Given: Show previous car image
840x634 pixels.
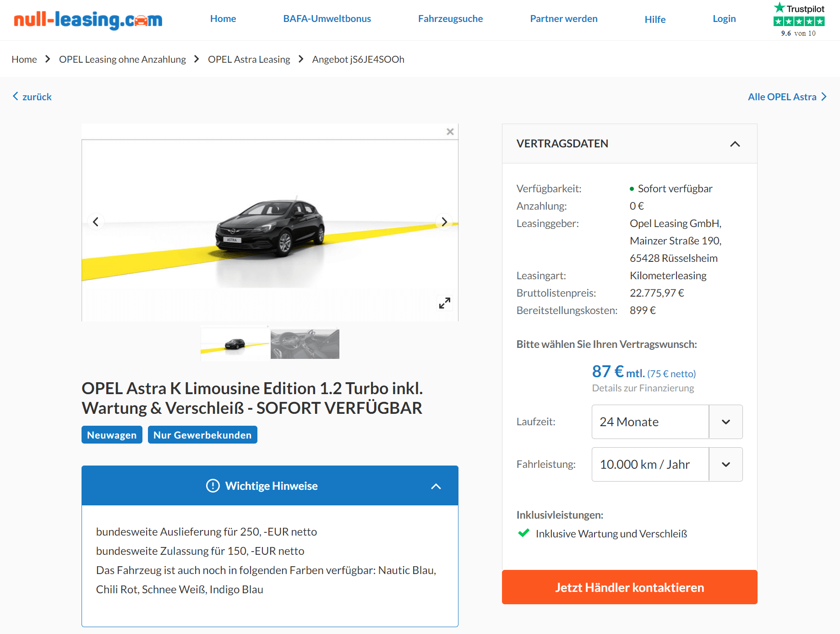Looking at the screenshot, I should [96, 222].
